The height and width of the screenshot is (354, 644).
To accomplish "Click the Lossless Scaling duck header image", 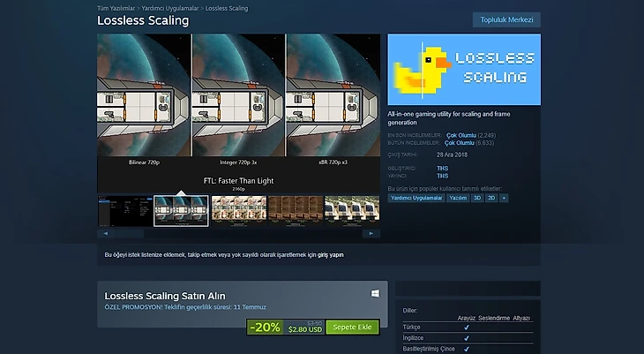I will click(464, 70).
